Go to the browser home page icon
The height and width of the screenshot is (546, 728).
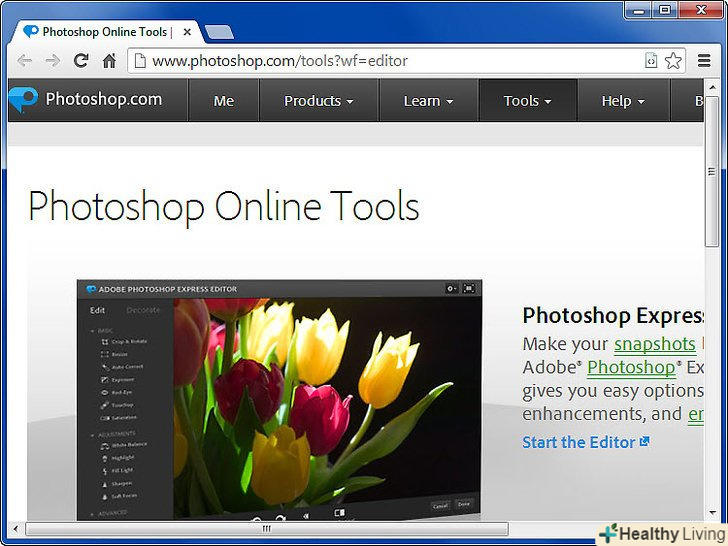point(109,60)
